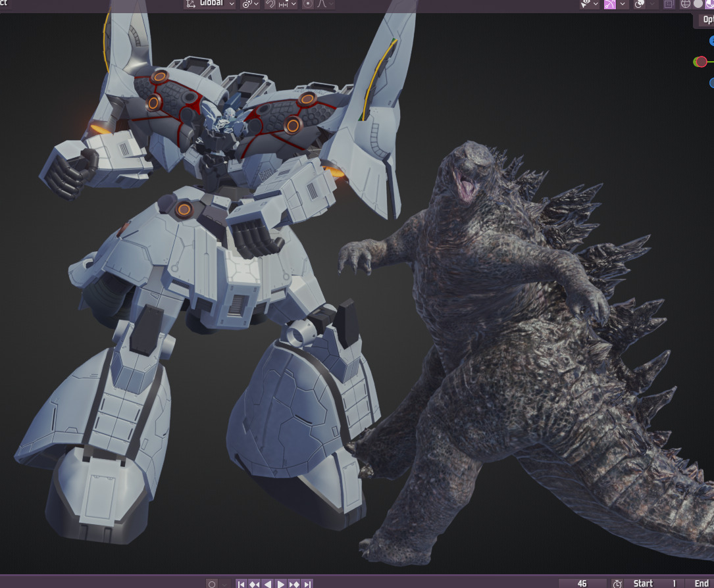This screenshot has width=714, height=588.
Task: Open the pivot point dropdown
Action: click(x=250, y=4)
